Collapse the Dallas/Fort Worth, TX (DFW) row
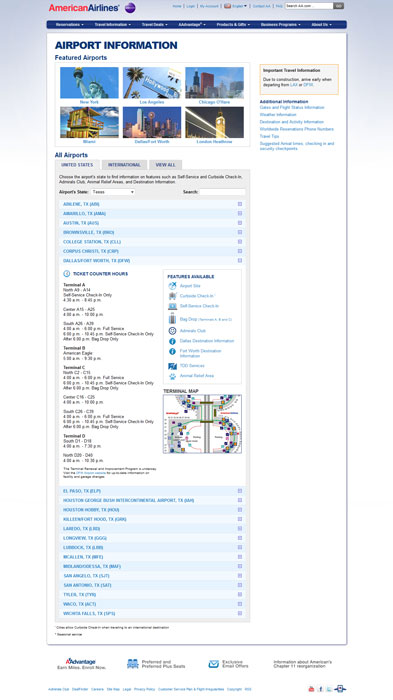Screen dimensions: 393x700 point(152,260)
